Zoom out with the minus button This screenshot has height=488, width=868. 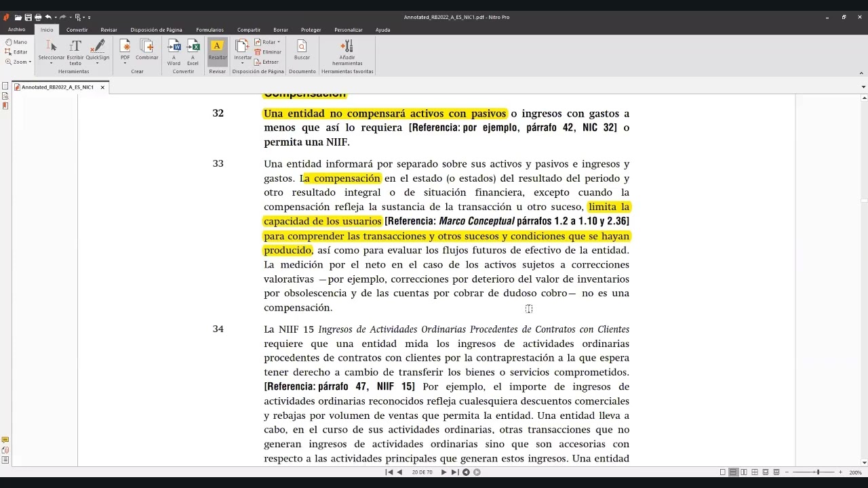point(787,472)
